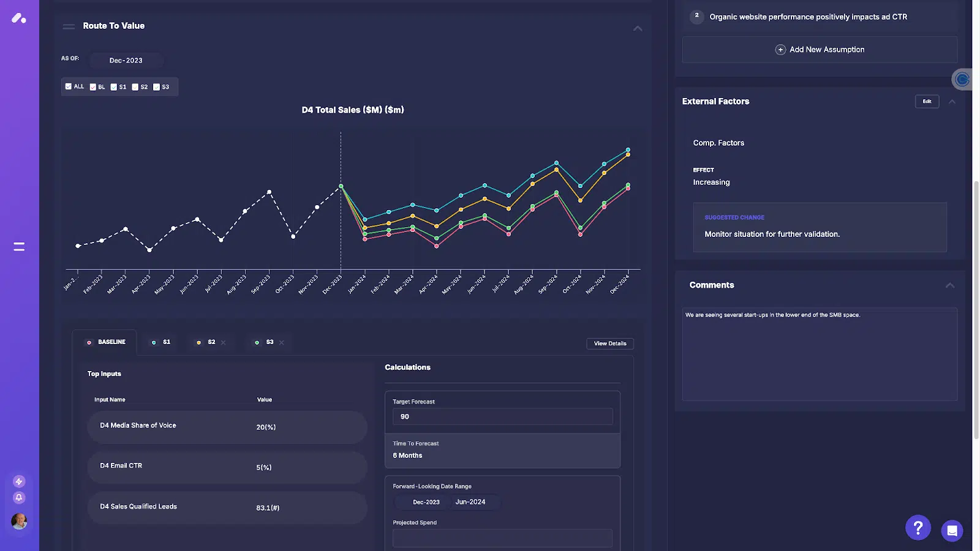Click the Increasing effect value

coord(711,182)
